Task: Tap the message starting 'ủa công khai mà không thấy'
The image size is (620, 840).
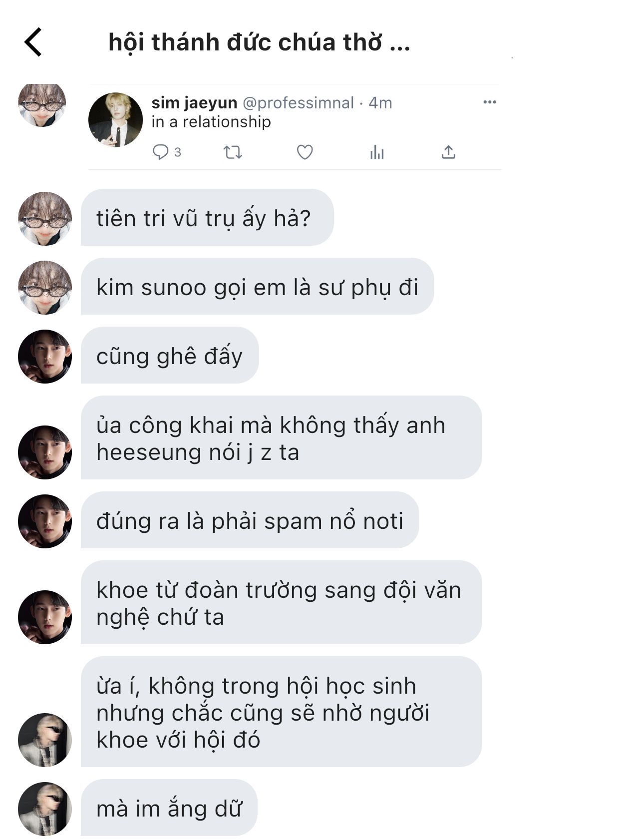Action: (281, 438)
